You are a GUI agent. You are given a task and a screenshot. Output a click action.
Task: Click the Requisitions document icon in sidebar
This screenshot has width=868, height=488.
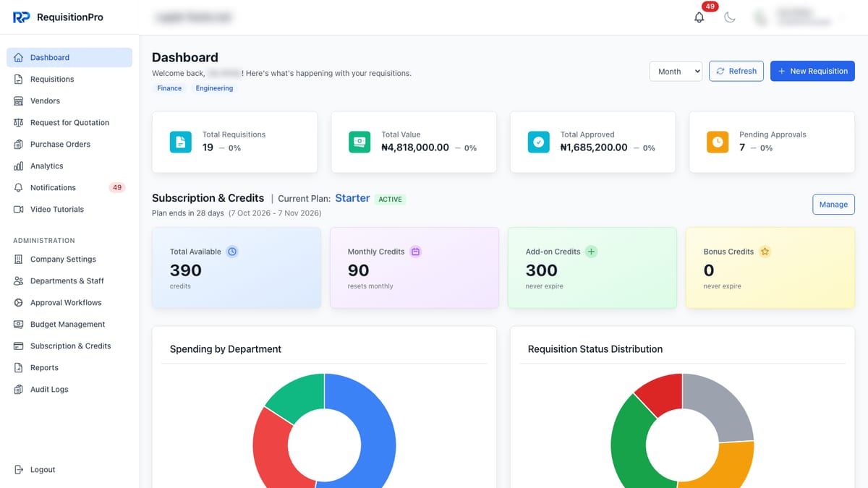(19, 80)
